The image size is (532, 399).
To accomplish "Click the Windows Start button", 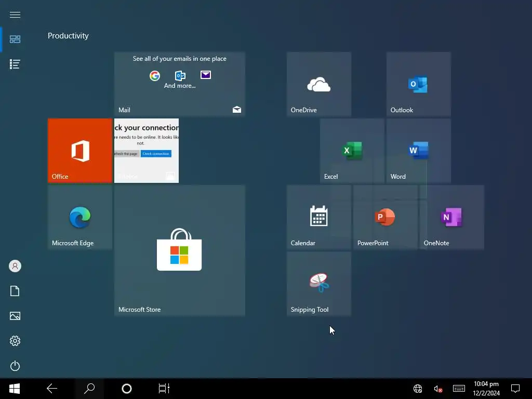I will pos(15,389).
